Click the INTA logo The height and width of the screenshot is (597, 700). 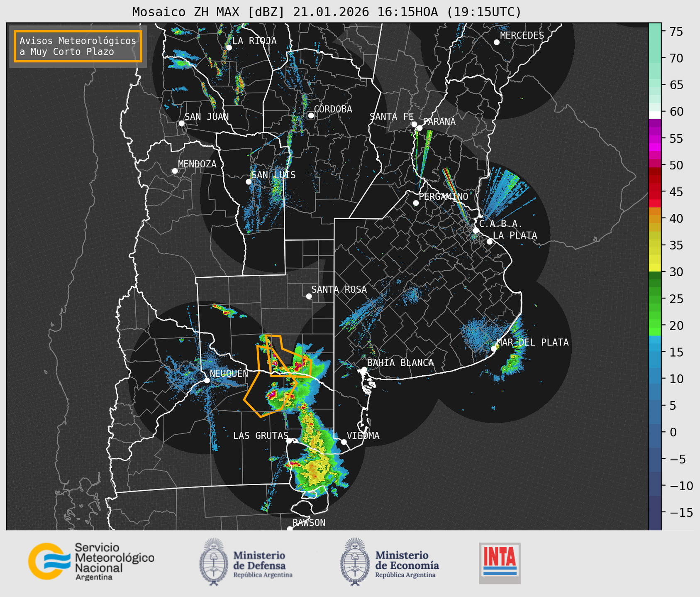(x=500, y=563)
